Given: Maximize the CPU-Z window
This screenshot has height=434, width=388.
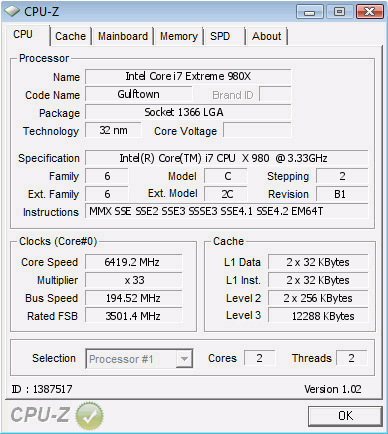Looking at the screenshot, I should point(339,12).
